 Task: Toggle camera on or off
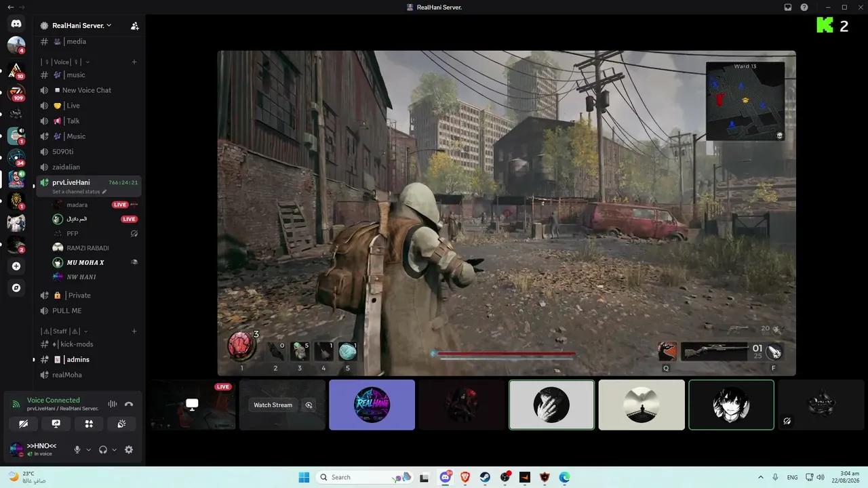pyautogui.click(x=24, y=424)
